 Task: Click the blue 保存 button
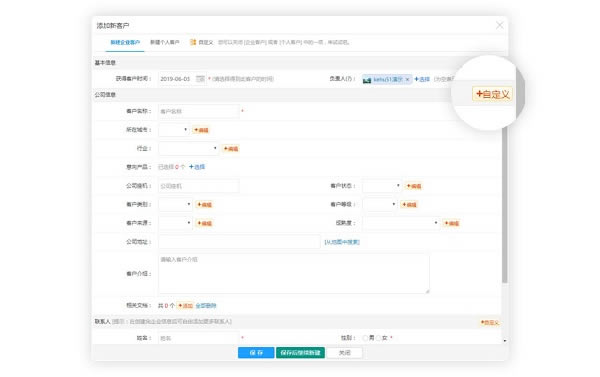[256, 353]
